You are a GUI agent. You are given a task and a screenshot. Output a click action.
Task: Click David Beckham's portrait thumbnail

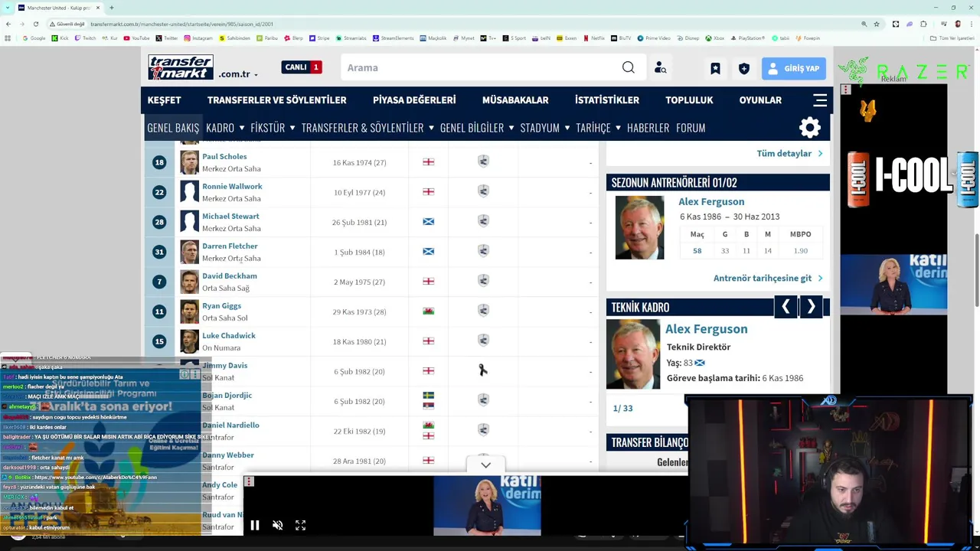pos(189,282)
